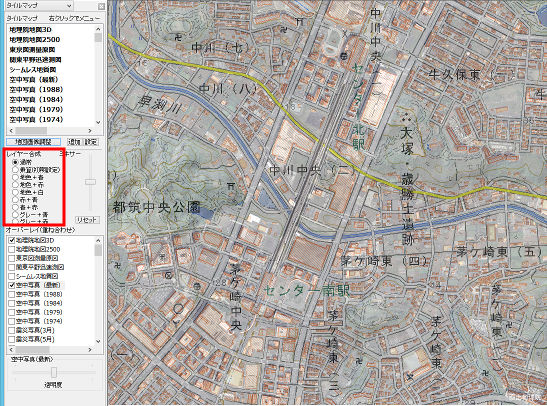Image resolution: width=547 pixels, height=406 pixels.
Task: Check the 空中写真(1984) overlay checkbox
Action: point(12,303)
